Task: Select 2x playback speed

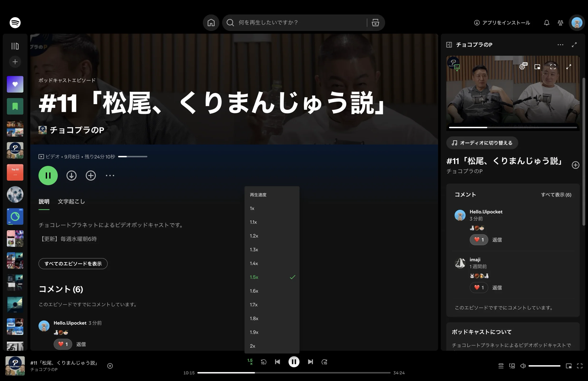Action: click(272, 346)
